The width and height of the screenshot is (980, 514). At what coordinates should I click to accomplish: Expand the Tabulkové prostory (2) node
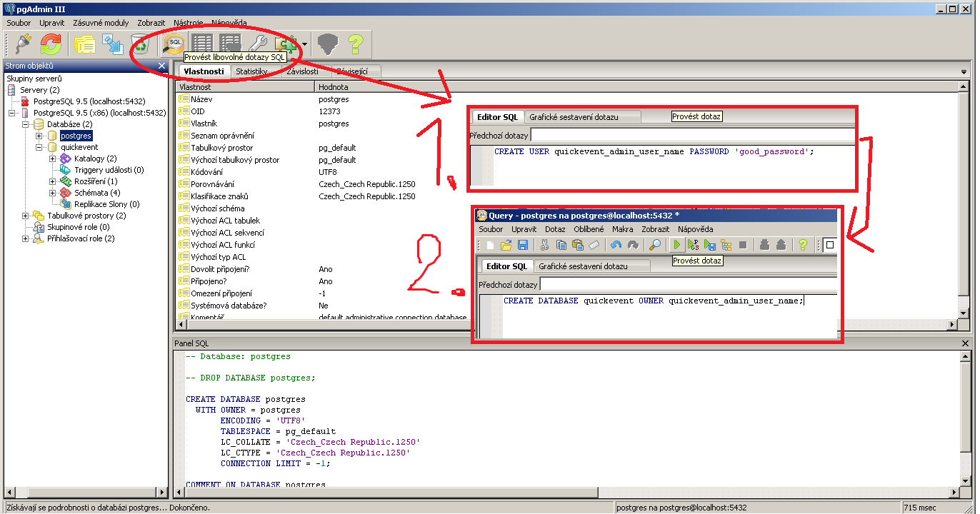pos(26,216)
